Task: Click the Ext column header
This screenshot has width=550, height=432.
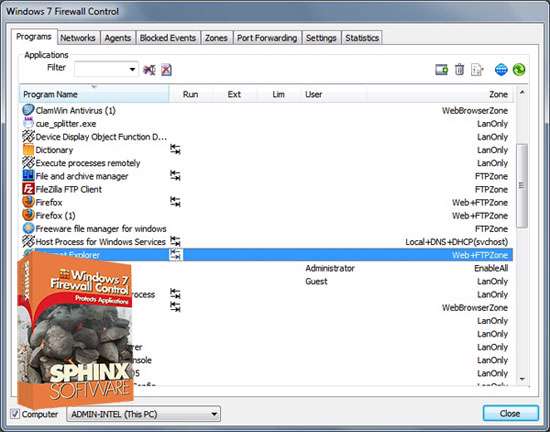Action: pyautogui.click(x=234, y=94)
